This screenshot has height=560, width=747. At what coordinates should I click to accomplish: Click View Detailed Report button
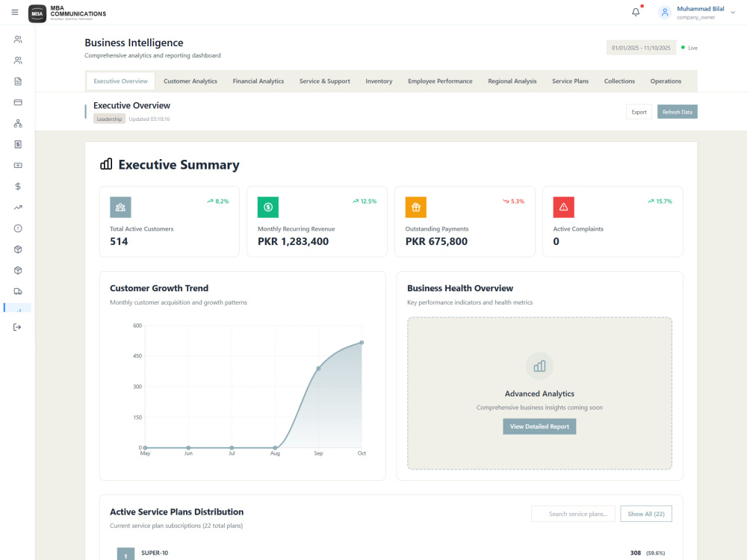pyautogui.click(x=539, y=426)
